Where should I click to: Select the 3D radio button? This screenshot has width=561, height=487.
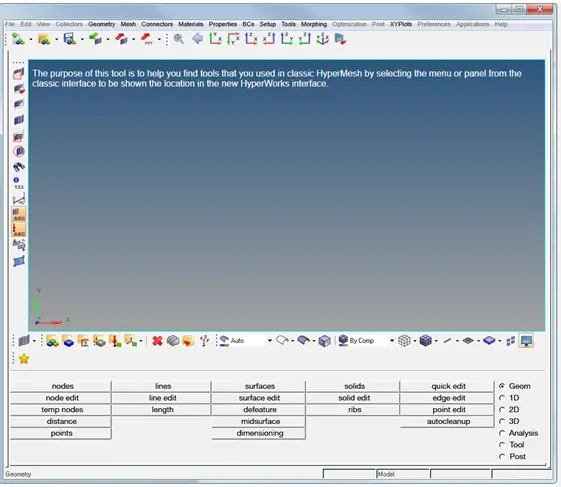(x=502, y=421)
